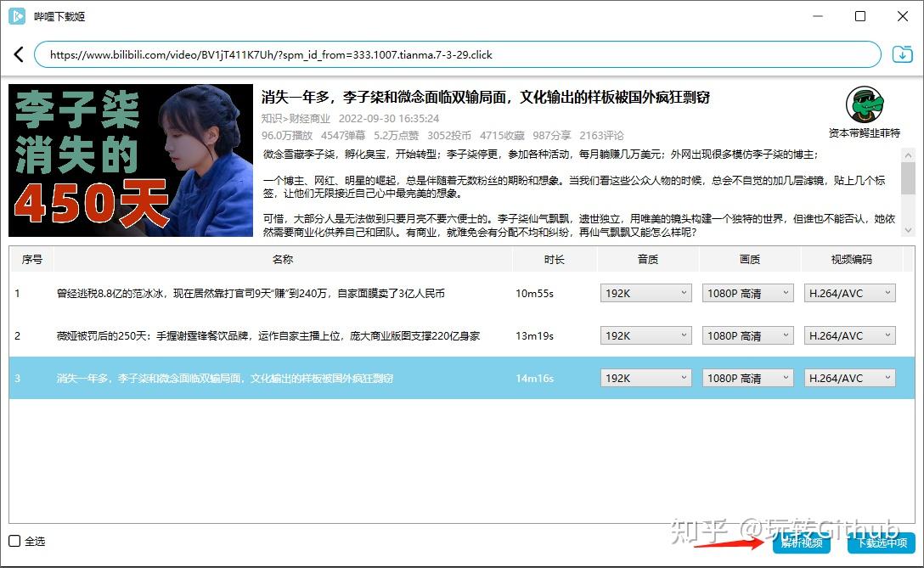924x568 pixels.
Task: Toggle the 全选 checkbox
Action: tap(14, 541)
